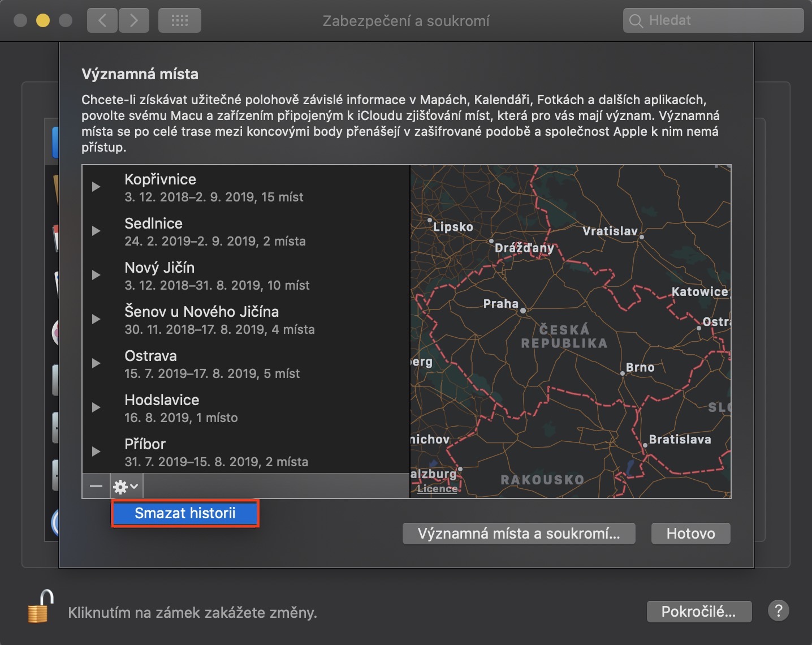812x645 pixels.
Task: Expand the Nový Jičín location entry
Action: (96, 275)
